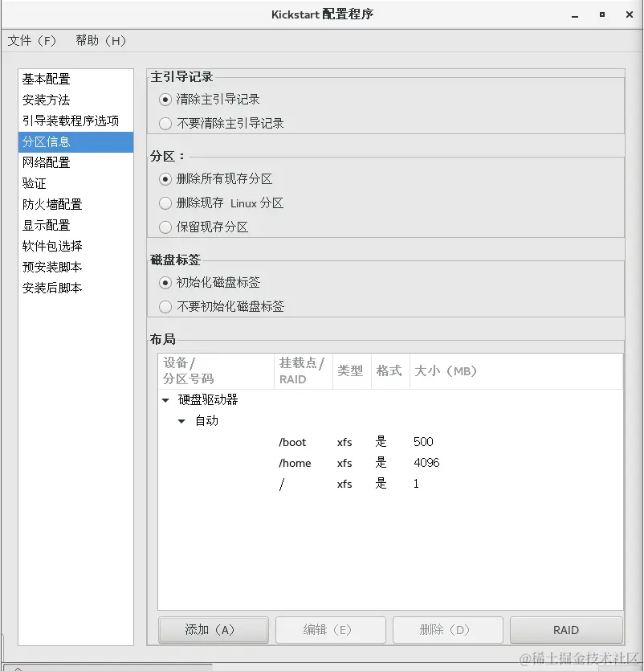Click the 类型 column header
644x671 pixels.
click(352, 371)
